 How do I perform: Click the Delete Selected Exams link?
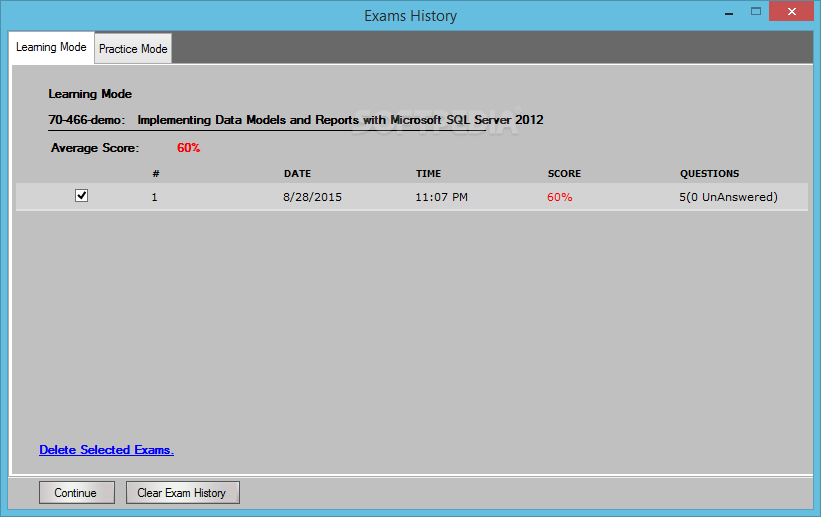click(106, 450)
